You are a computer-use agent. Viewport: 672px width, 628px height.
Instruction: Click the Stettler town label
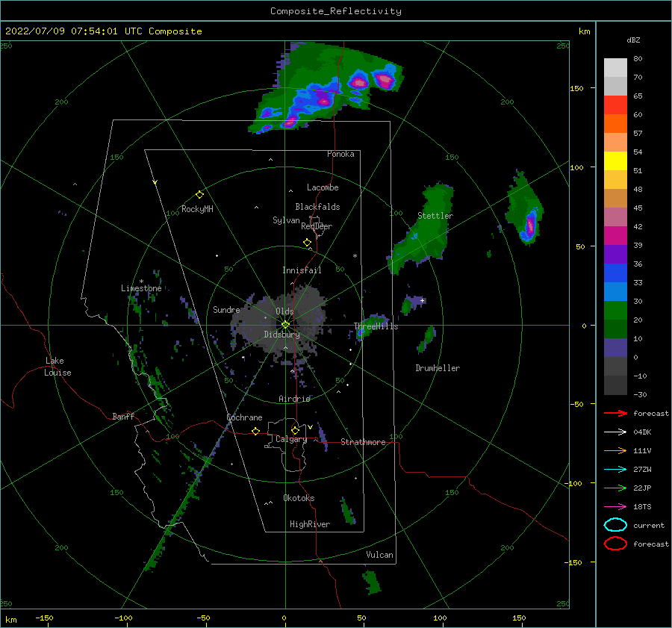tap(435, 216)
